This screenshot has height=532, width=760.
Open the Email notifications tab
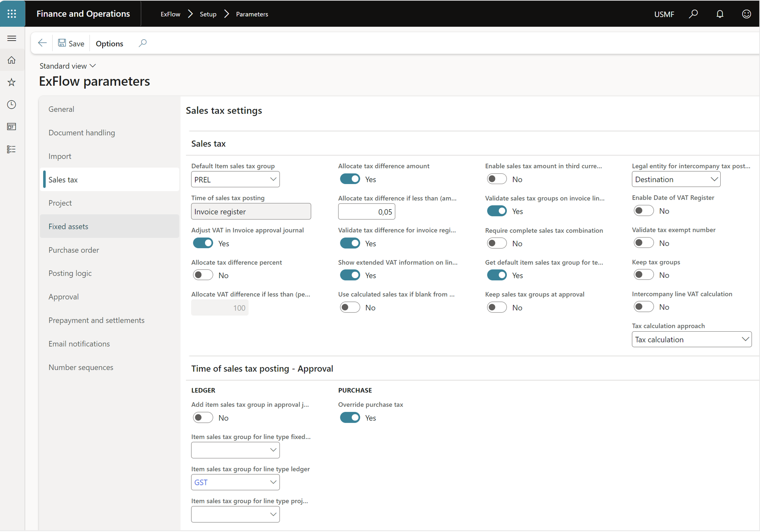pyautogui.click(x=109, y=344)
